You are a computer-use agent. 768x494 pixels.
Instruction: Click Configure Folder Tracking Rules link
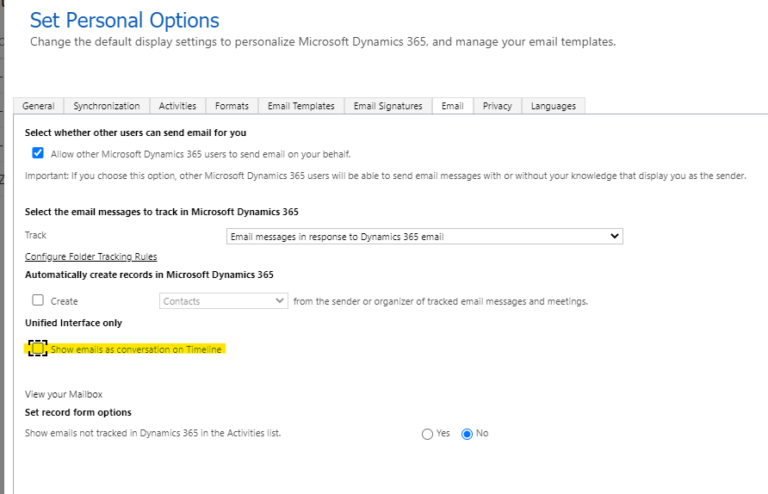click(x=91, y=257)
